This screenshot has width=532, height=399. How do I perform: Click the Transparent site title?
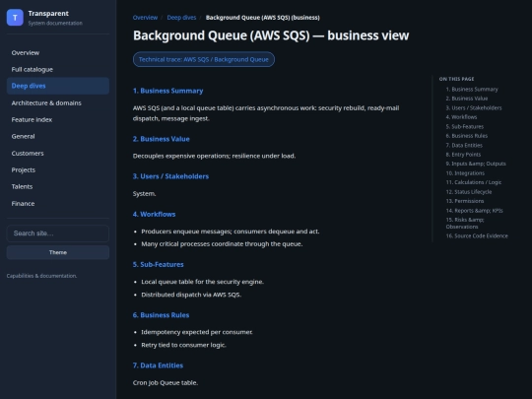[48, 13]
